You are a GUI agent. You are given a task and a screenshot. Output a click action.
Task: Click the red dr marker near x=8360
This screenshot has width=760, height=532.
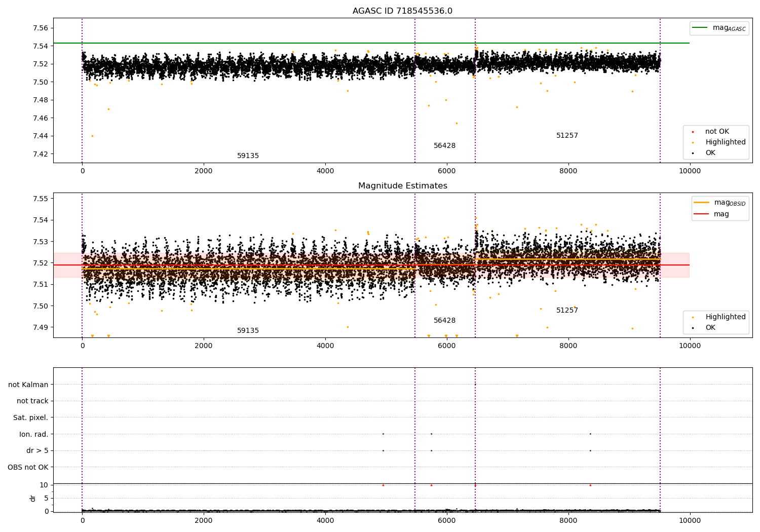590,485
